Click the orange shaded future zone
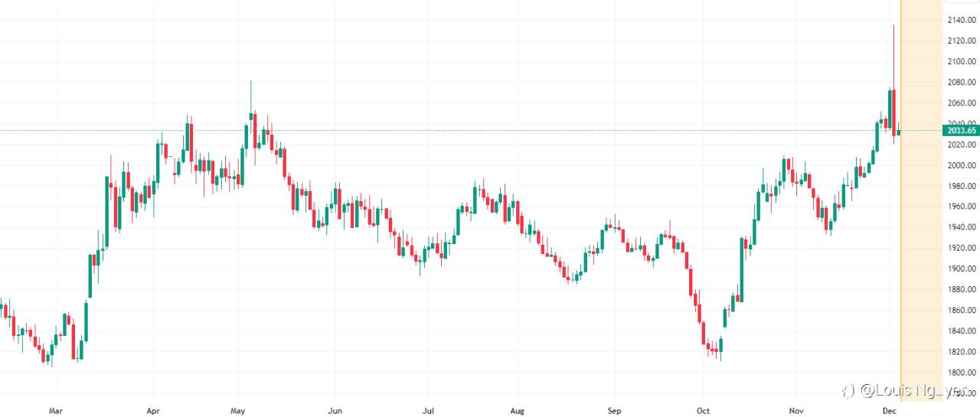The width and height of the screenshot is (980, 417). [921, 200]
